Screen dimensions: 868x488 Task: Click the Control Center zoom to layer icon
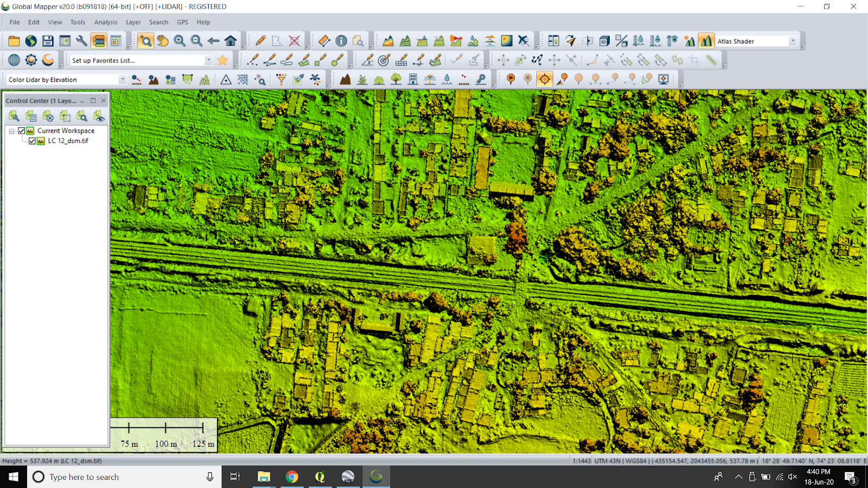82,116
